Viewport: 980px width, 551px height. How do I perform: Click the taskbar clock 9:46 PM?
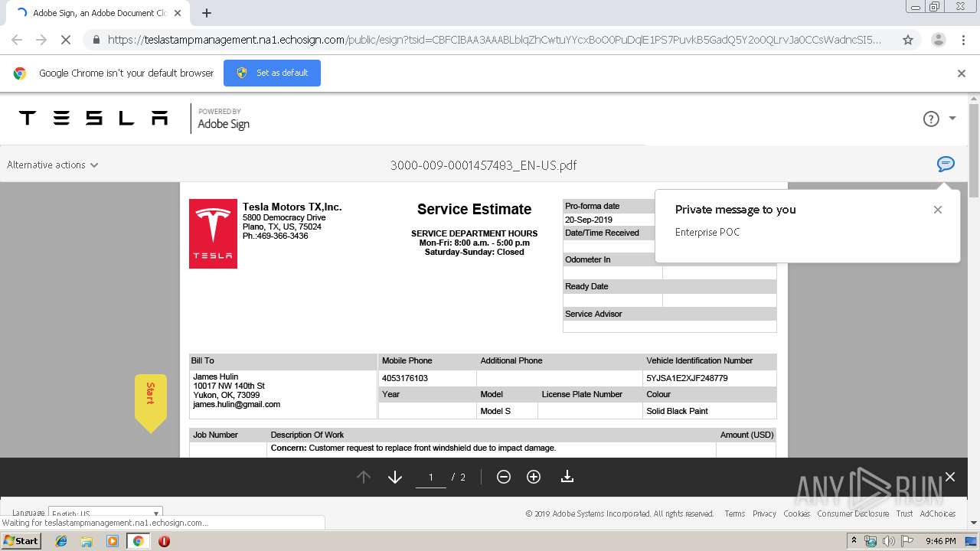click(x=940, y=541)
